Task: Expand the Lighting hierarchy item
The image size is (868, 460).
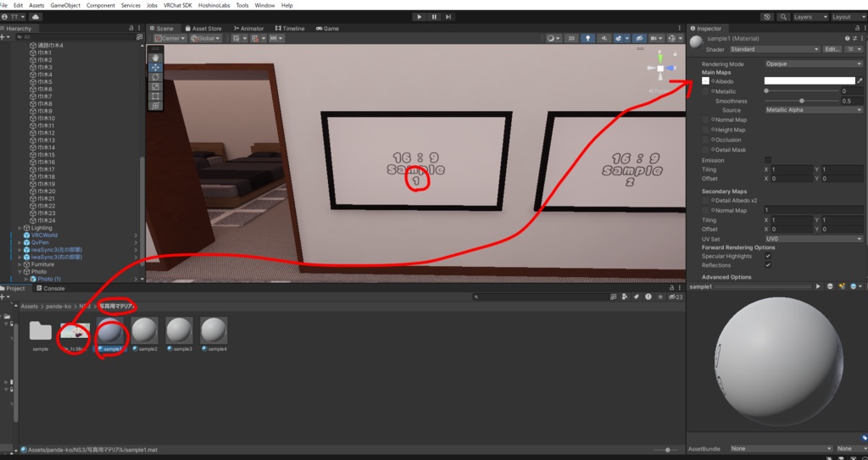Action: pos(20,228)
